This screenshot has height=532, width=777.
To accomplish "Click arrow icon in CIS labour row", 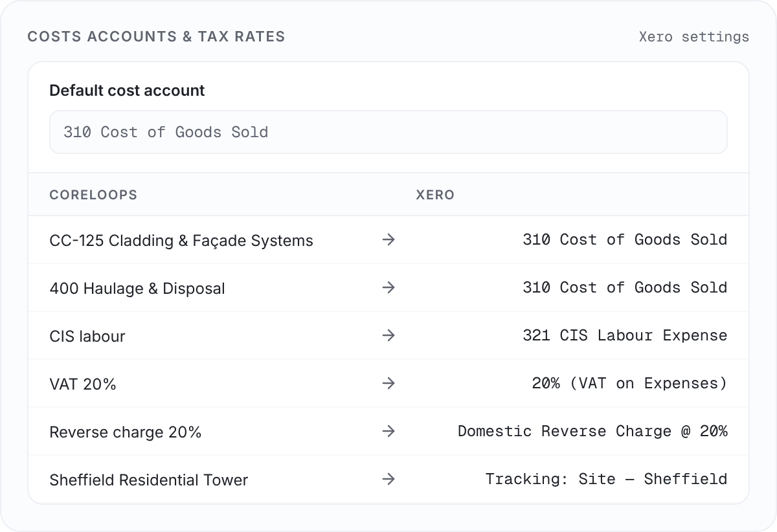I will click(388, 335).
